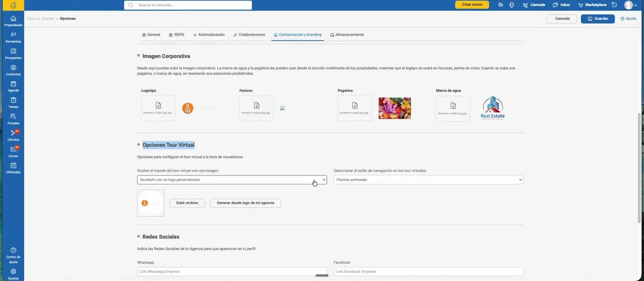Image resolution: width=644 pixels, height=281 pixels.
Task: Click the Inmovilla logo icon
Action: (x=13, y=5)
